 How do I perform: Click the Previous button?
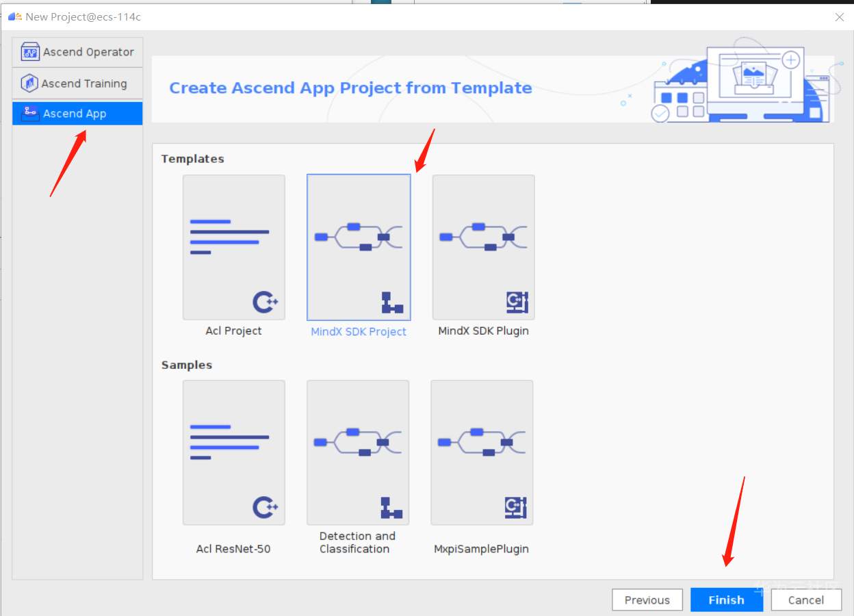coord(647,600)
